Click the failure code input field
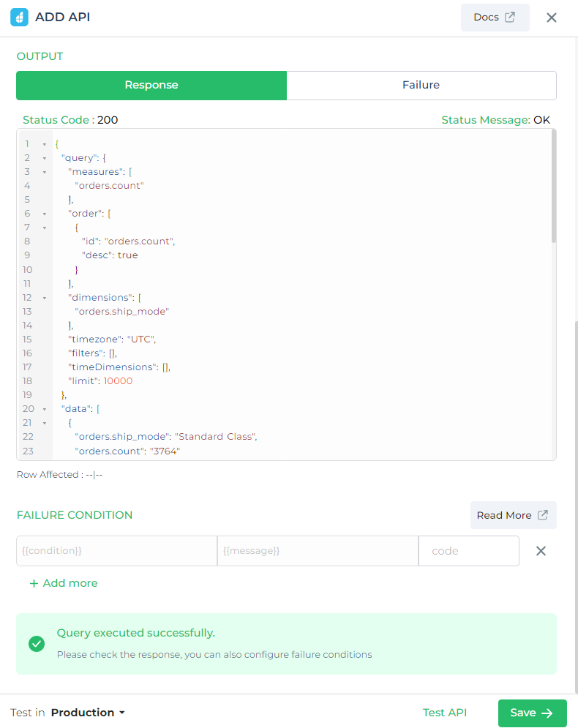The height and width of the screenshot is (728, 578). pos(468,551)
